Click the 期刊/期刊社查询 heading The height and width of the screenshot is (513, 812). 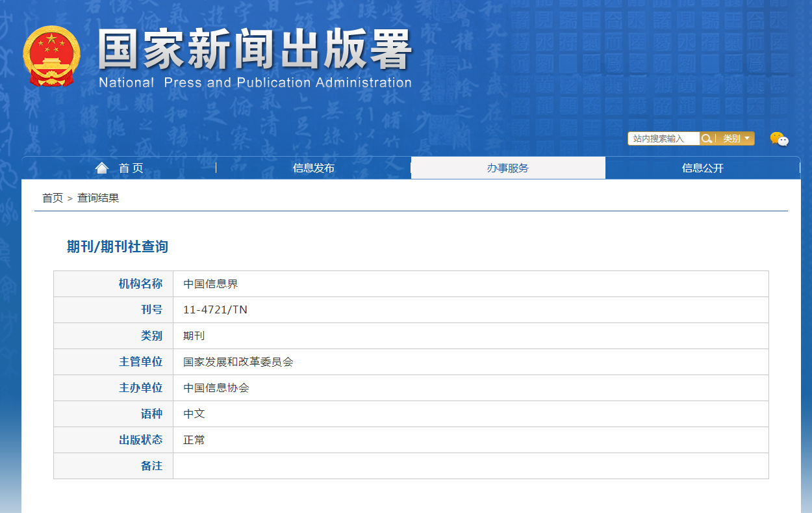tap(118, 247)
